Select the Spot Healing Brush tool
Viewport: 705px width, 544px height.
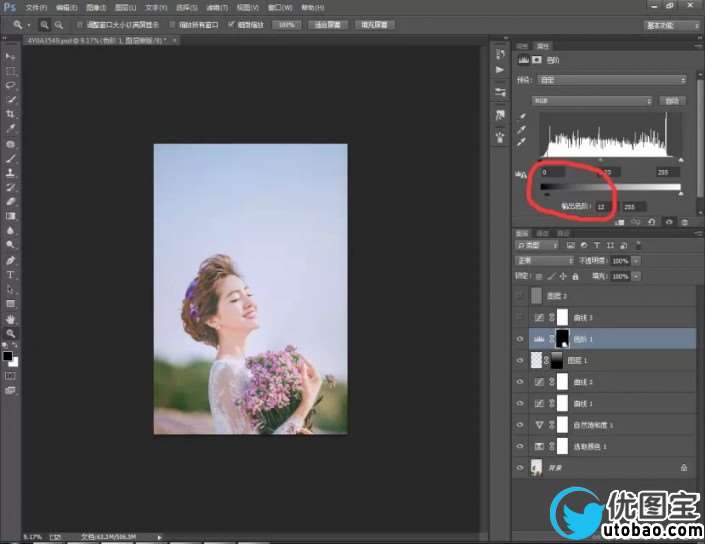point(10,144)
